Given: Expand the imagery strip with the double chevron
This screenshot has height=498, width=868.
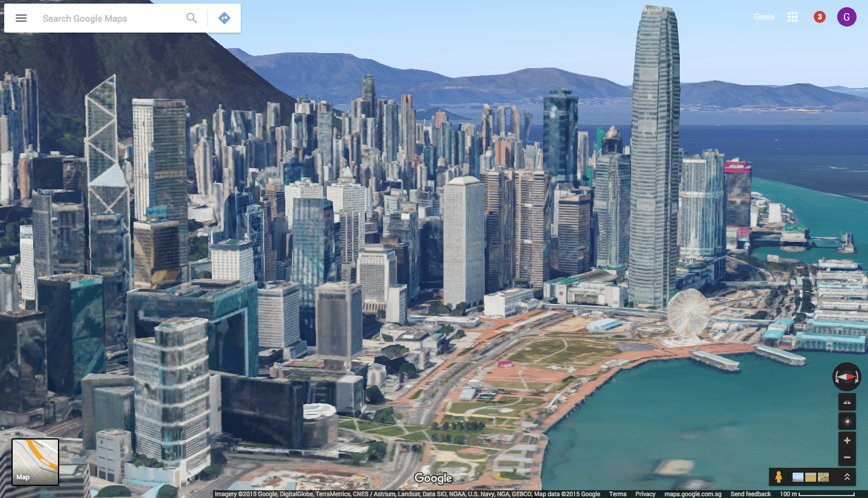Looking at the screenshot, I should pos(847,477).
